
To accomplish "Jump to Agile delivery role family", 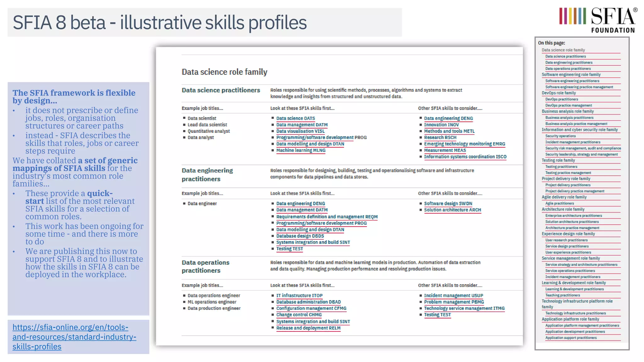I will pyautogui.click(x=564, y=197).
